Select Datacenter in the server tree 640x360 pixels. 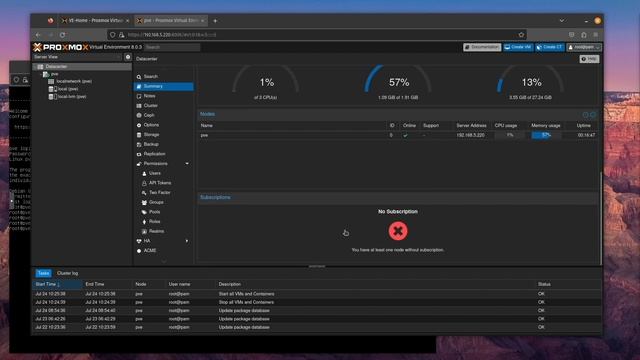pyautogui.click(x=82, y=67)
